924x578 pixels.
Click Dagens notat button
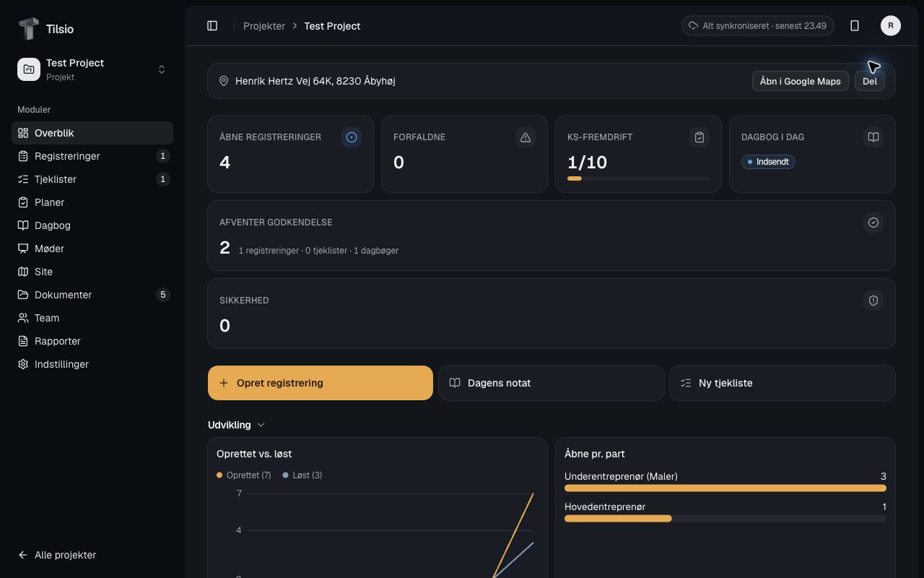(x=552, y=383)
